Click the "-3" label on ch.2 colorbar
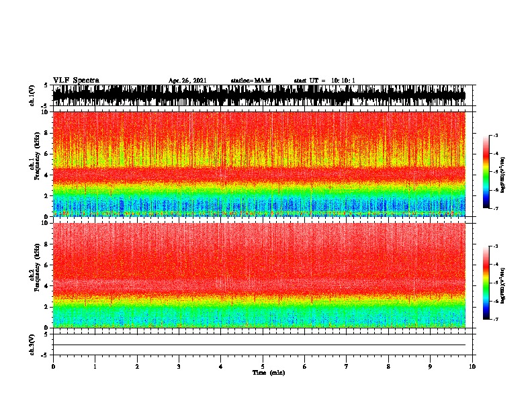The height and width of the screenshot is (411, 532). (496, 246)
